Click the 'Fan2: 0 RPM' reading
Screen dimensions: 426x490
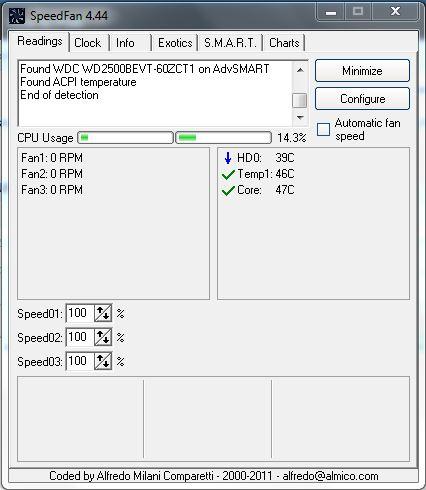52,174
